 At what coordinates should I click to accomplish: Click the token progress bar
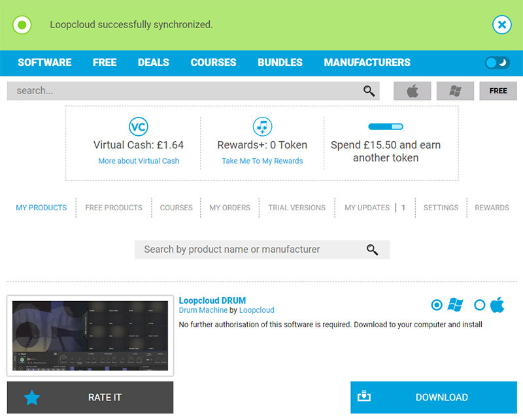click(386, 127)
